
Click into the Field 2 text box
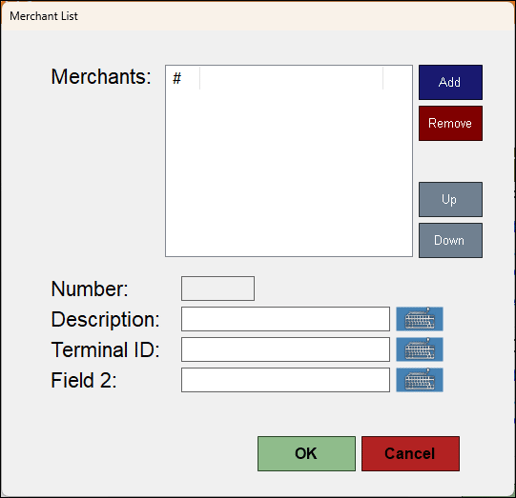click(285, 380)
